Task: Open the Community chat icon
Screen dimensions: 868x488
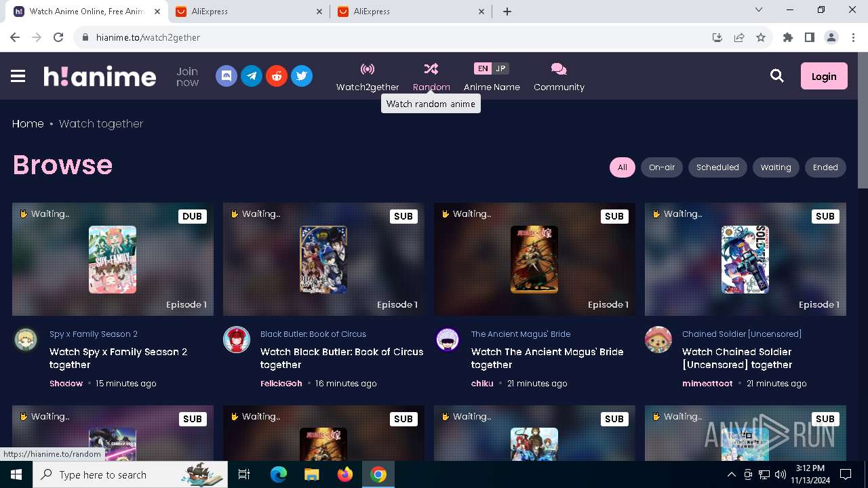Action: pyautogui.click(x=559, y=69)
